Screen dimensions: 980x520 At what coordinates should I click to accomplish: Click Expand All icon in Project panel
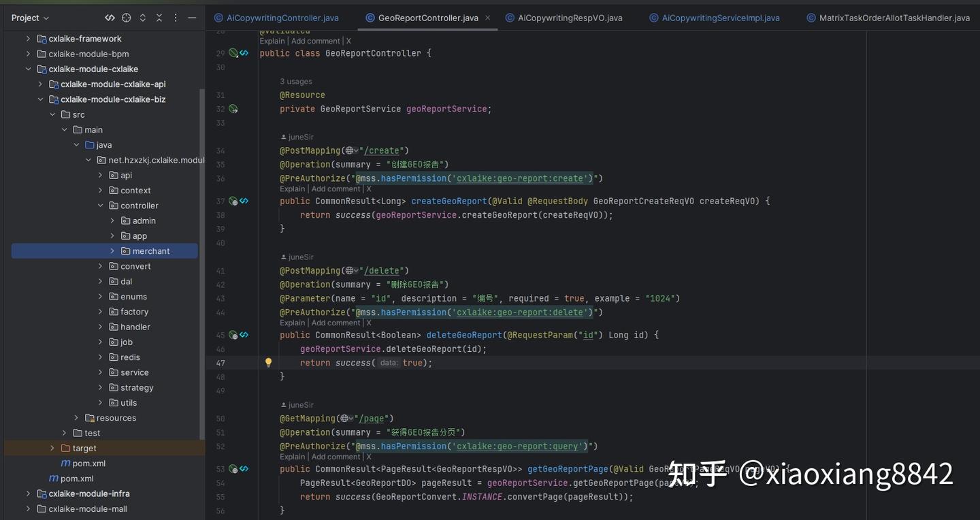coord(143,18)
